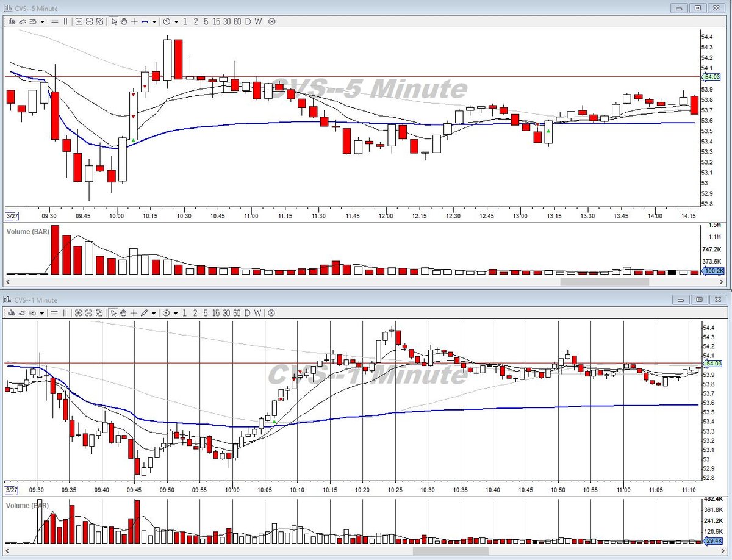
Task: Toggle horizontal grid lines in 5 Minute window
Action: tap(54, 21)
